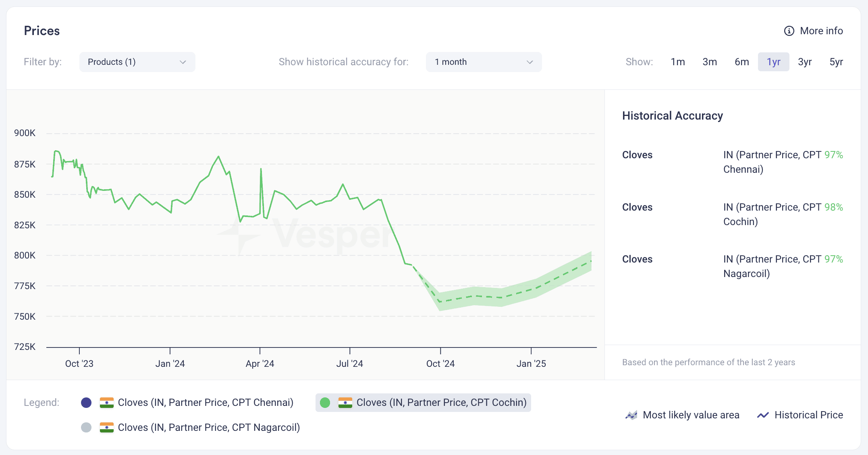Click the Oct '23 axis label

[x=79, y=364]
